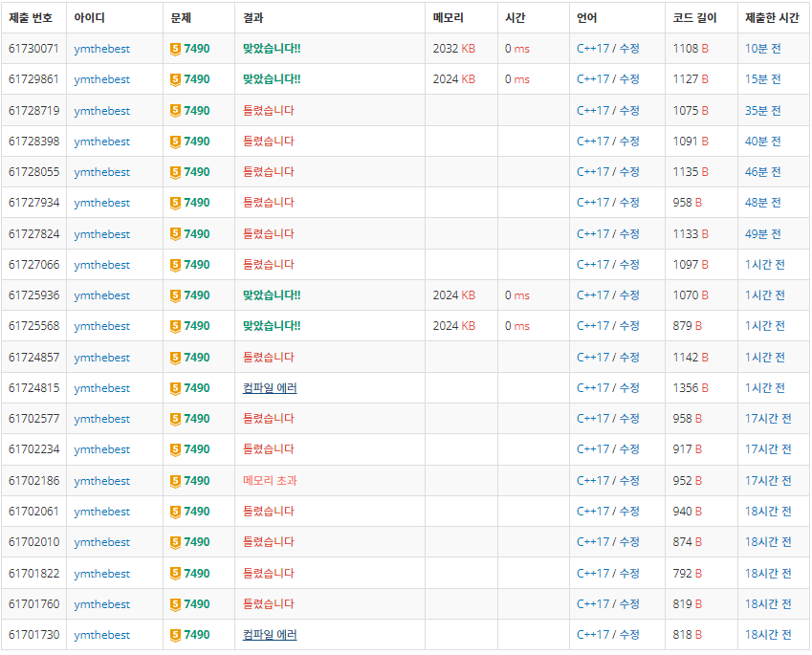The width and height of the screenshot is (812, 655).
Task: Click the 제출한 시간 column header
Action: (x=772, y=18)
